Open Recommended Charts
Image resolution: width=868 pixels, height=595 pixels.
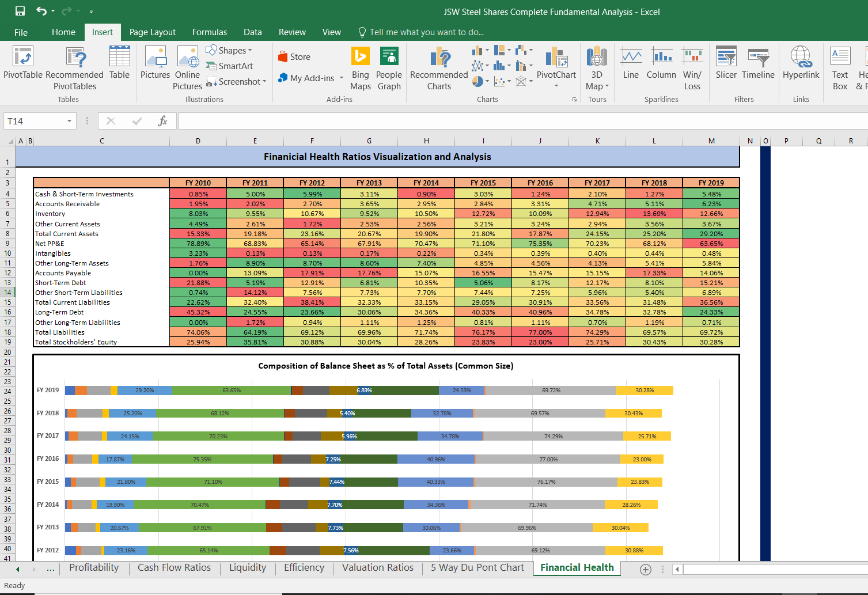(439, 69)
